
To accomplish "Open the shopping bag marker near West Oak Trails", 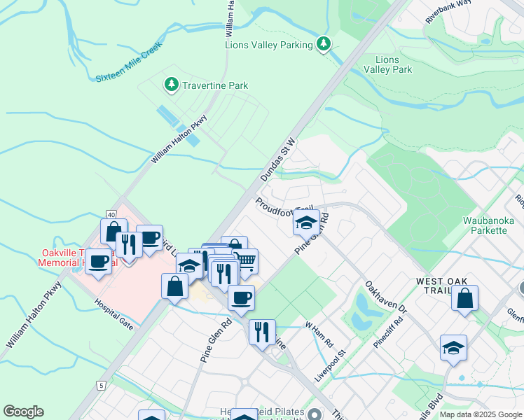I will [464, 300].
